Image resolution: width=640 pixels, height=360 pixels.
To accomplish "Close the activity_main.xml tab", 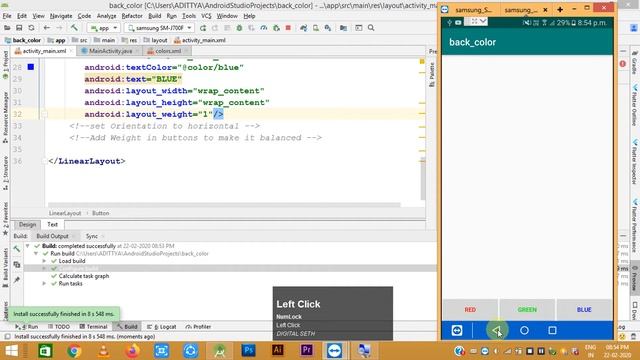I will point(71,51).
